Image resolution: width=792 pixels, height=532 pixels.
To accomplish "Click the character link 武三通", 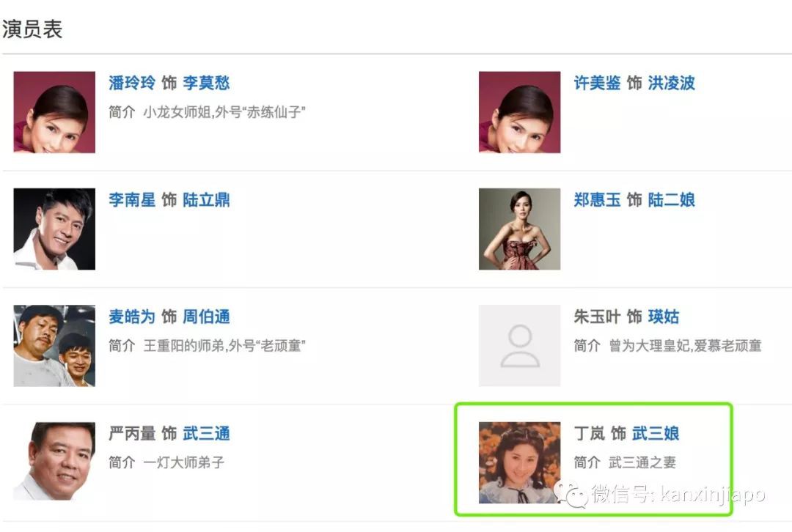I will [206, 434].
